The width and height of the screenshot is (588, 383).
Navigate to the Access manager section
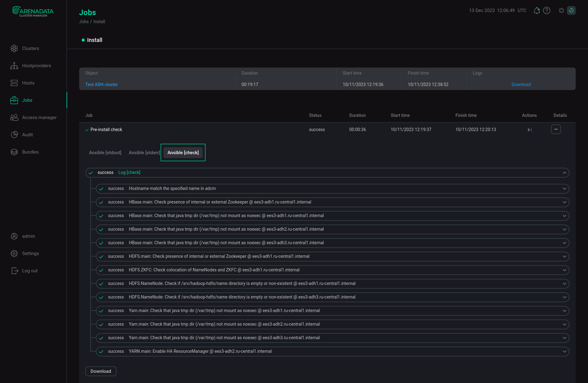pyautogui.click(x=39, y=117)
